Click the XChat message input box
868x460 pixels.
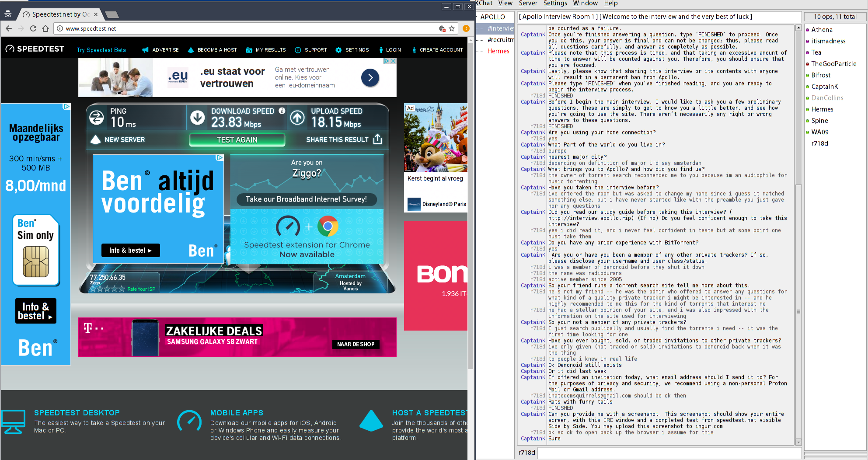coord(669,453)
